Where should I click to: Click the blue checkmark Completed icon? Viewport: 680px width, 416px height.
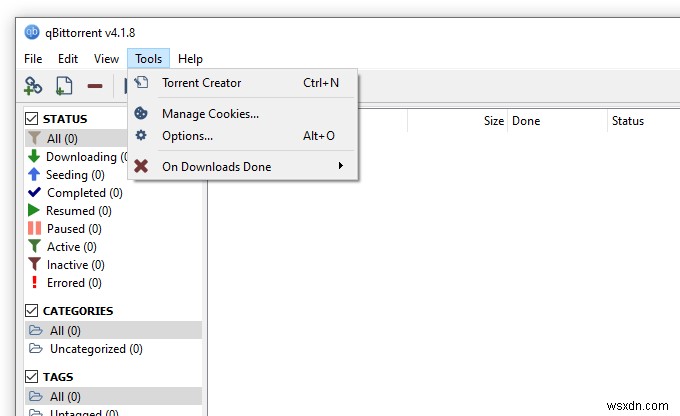34,192
